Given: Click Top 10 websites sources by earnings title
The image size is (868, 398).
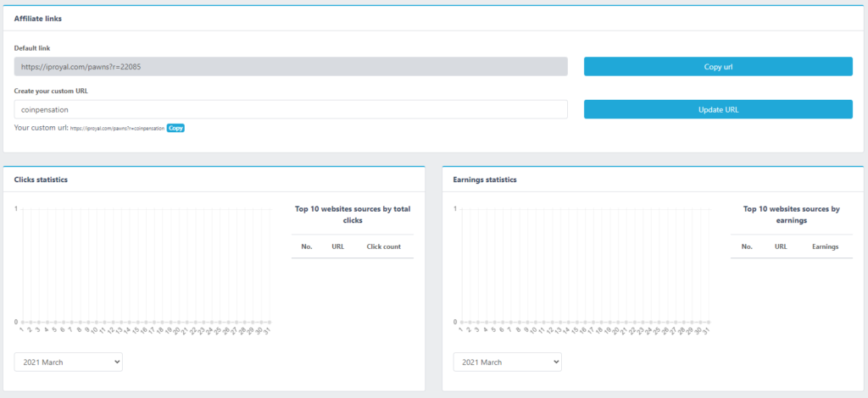Looking at the screenshot, I should (x=792, y=214).
